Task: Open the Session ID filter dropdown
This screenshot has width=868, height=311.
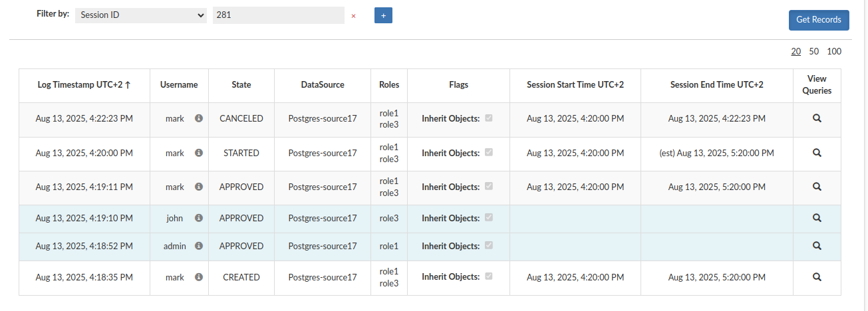Action: [141, 15]
